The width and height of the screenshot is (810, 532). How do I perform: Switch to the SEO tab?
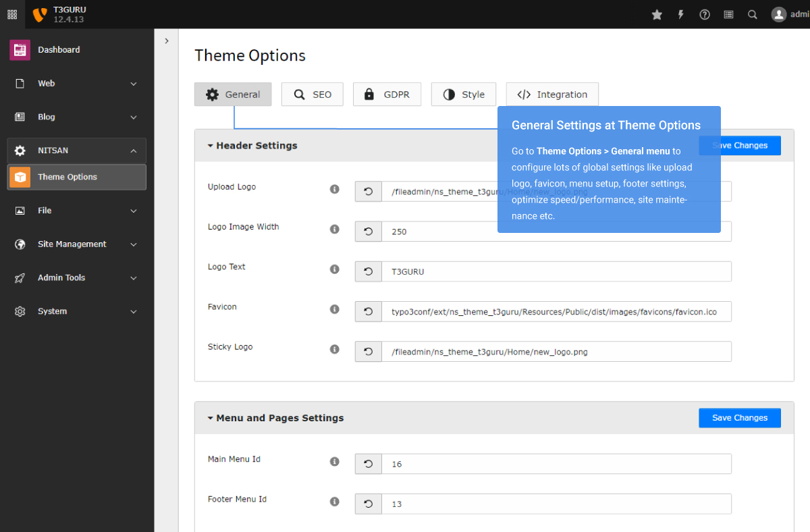pyautogui.click(x=312, y=94)
